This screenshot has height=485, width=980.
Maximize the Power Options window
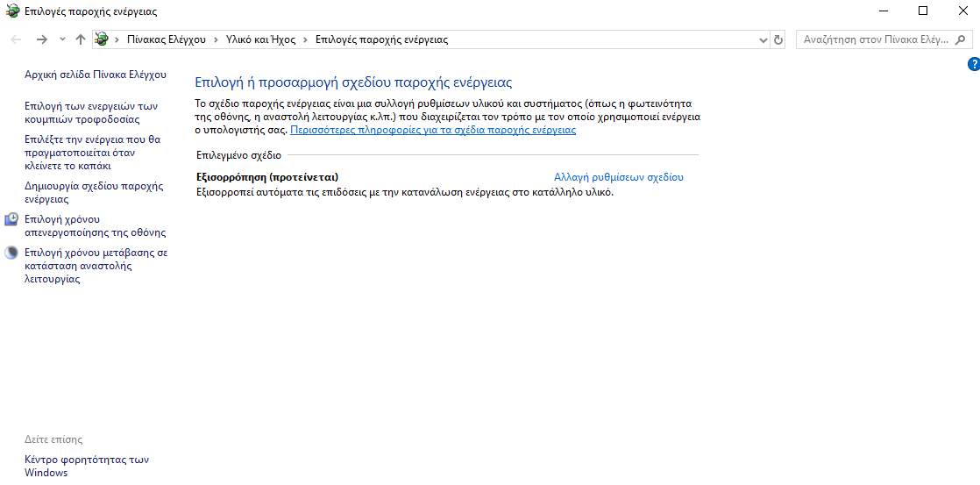[x=922, y=11]
